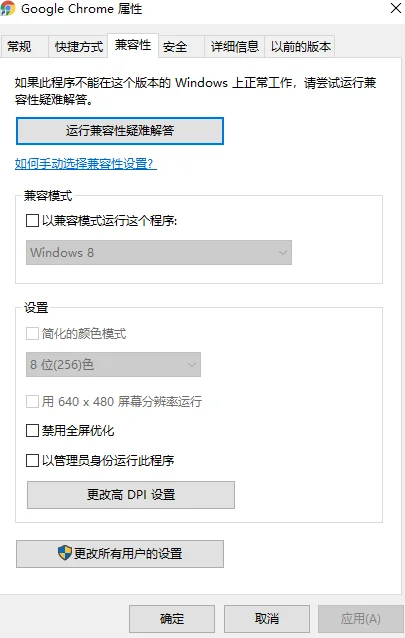Click the Google Chrome icon in title bar
Image resolution: width=405 pixels, height=638 pixels.
tap(7, 8)
